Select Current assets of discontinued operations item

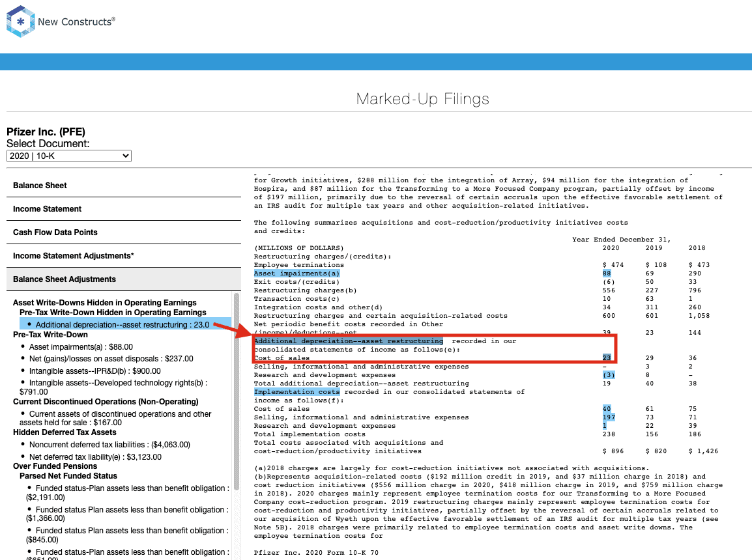(115, 418)
